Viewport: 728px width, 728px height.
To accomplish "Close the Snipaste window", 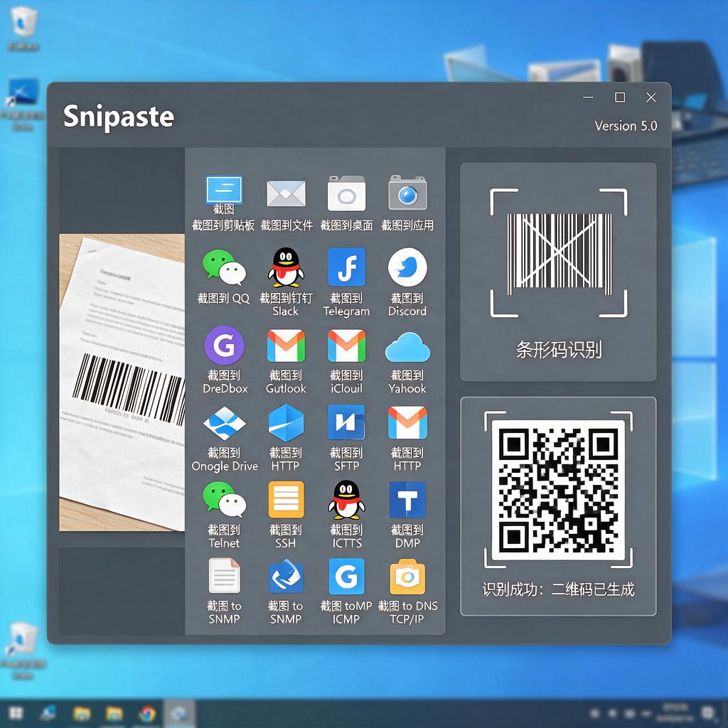I will point(651,97).
